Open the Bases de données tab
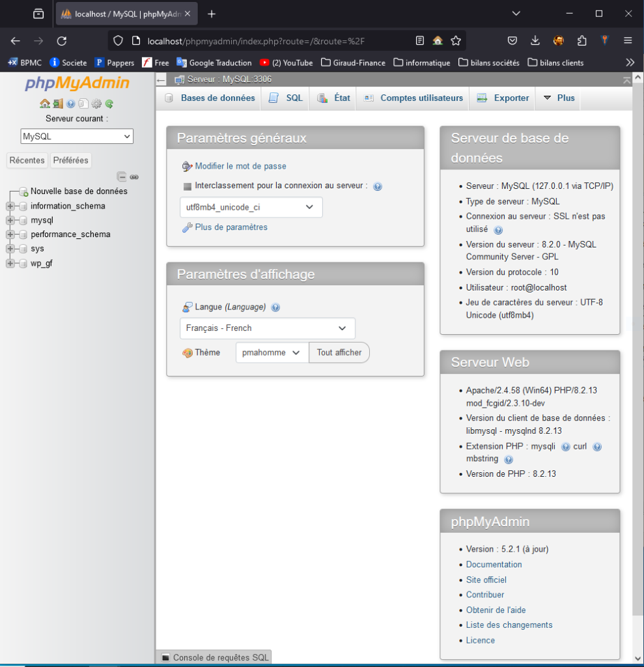The image size is (644, 667). tap(210, 98)
